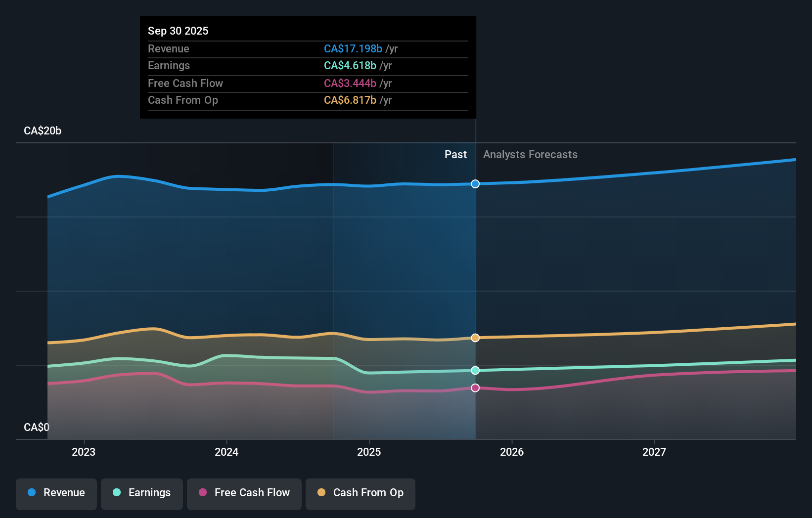Click the orange Cash From Op marker

475,338
